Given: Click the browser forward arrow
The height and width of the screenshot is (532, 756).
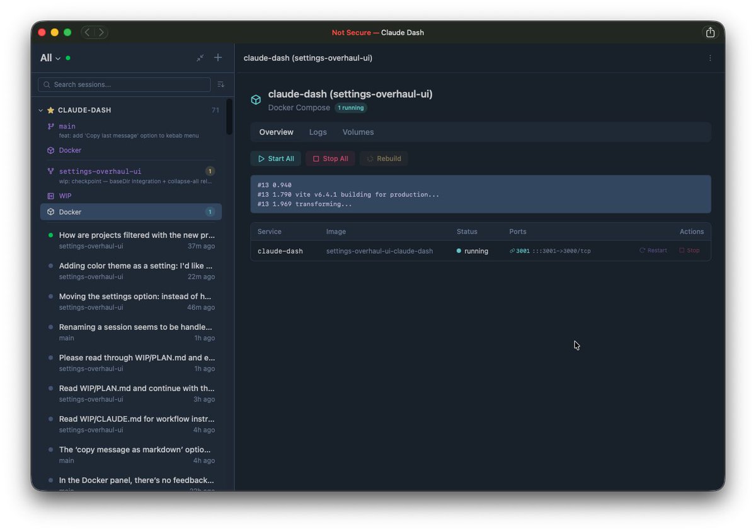Looking at the screenshot, I should pyautogui.click(x=101, y=32).
